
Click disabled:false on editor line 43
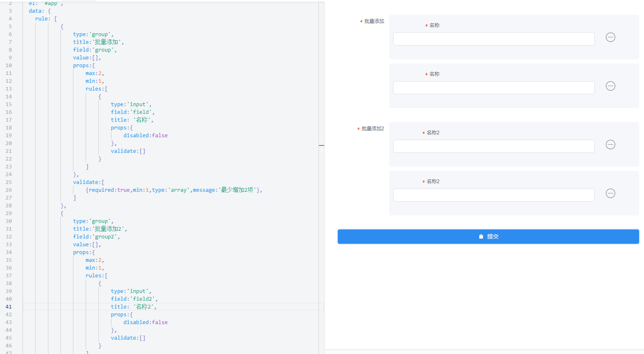point(146,322)
